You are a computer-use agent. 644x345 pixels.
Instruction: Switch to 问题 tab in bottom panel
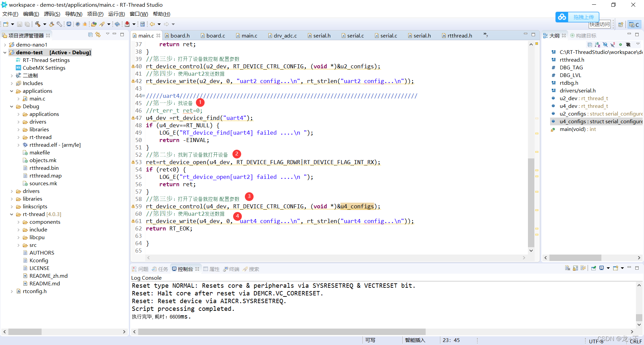tap(140, 269)
